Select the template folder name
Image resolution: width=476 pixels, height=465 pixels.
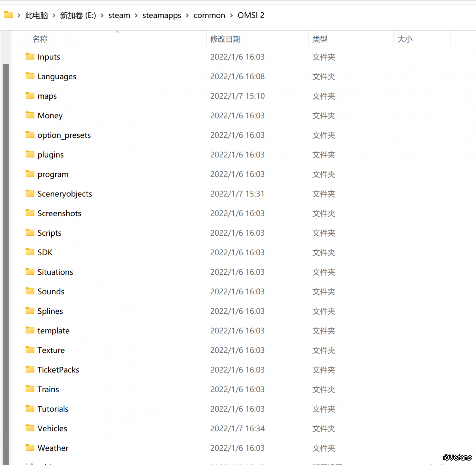(x=54, y=330)
